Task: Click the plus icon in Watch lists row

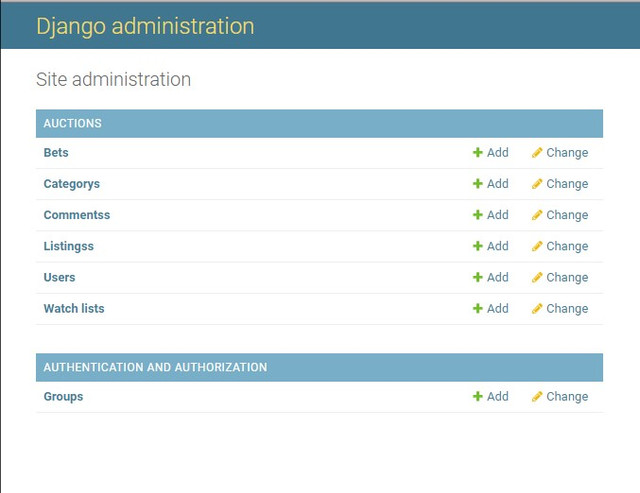Action: pyautogui.click(x=478, y=309)
